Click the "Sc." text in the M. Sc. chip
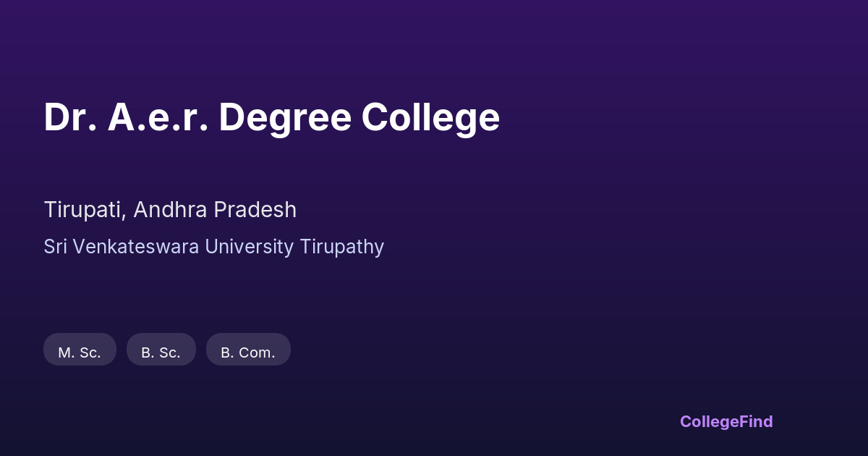Viewport: 868px width, 456px height. click(x=90, y=352)
